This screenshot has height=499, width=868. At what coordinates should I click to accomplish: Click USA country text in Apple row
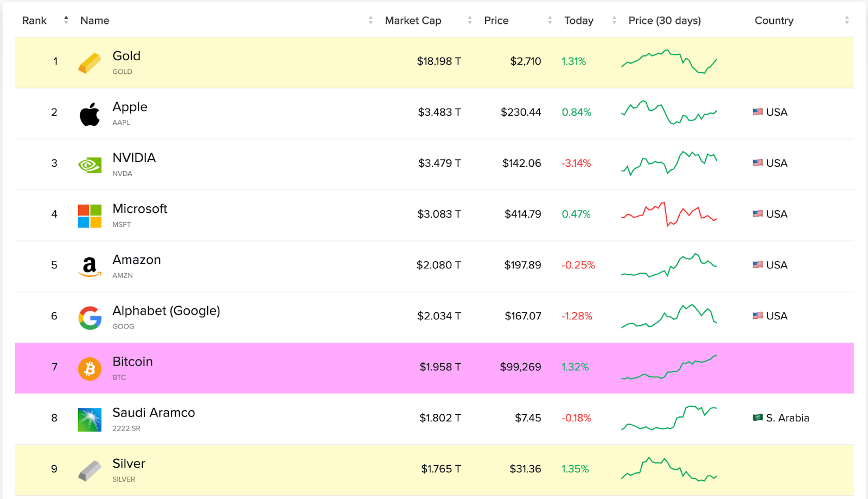click(x=777, y=112)
